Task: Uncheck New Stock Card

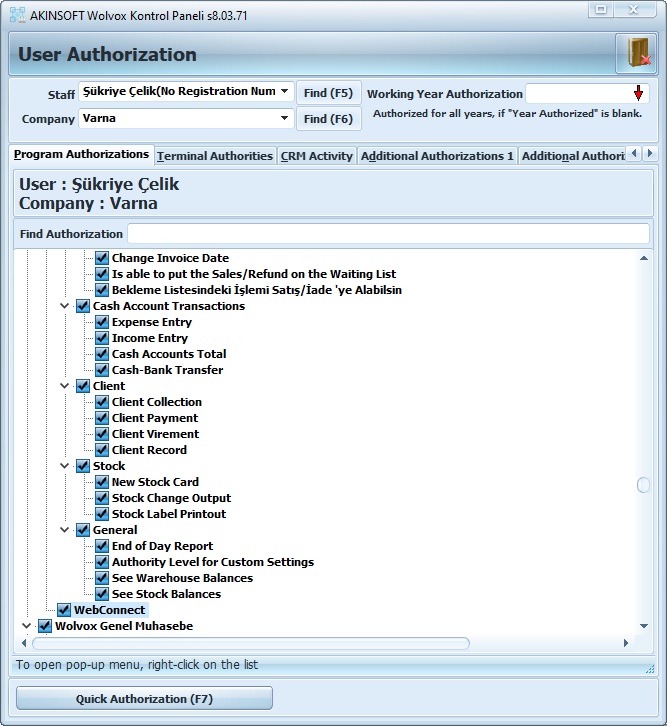Action: pos(102,482)
